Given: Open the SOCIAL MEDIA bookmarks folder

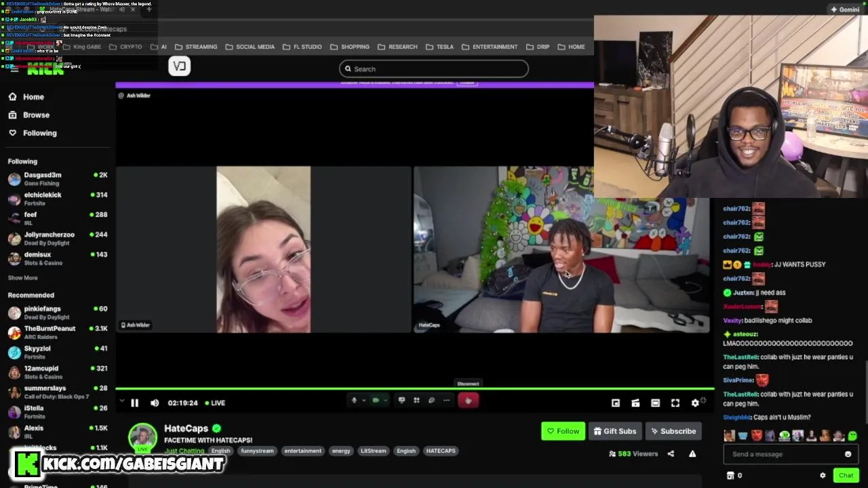Looking at the screenshot, I should click(250, 47).
